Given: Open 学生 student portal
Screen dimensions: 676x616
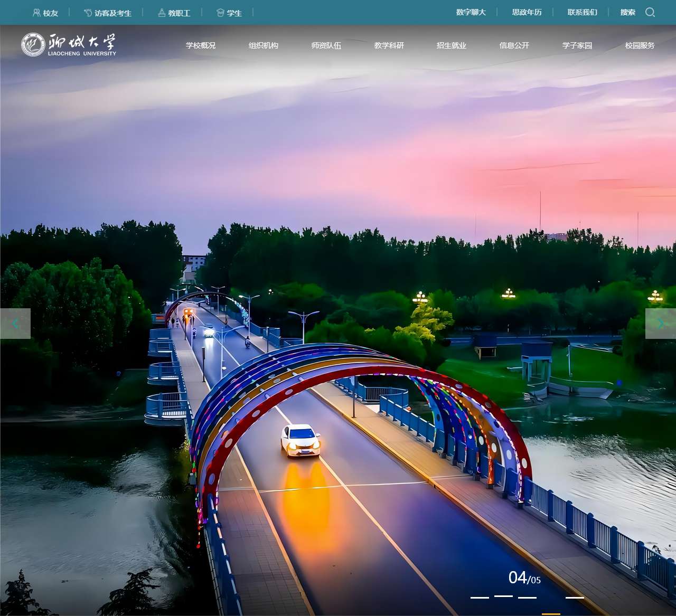Looking at the screenshot, I should 229,13.
